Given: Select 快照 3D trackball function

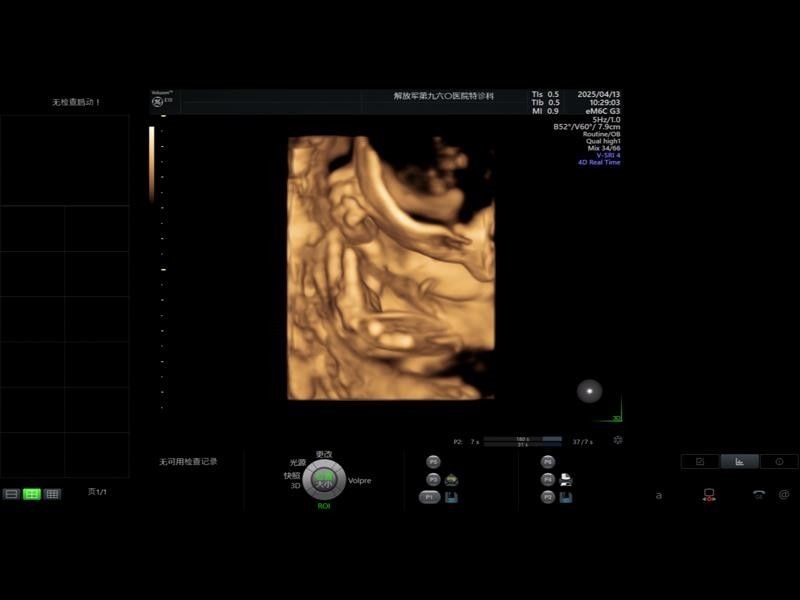Looking at the screenshot, I should coord(292,480).
